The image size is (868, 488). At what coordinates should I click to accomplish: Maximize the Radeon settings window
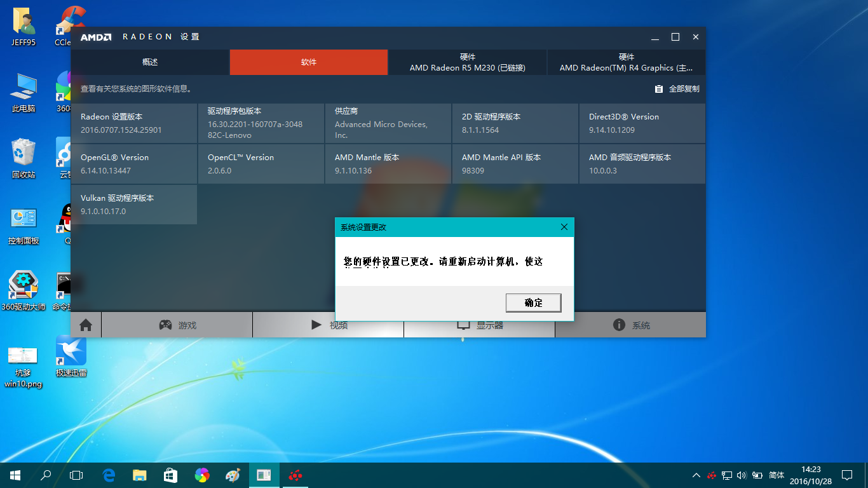675,37
